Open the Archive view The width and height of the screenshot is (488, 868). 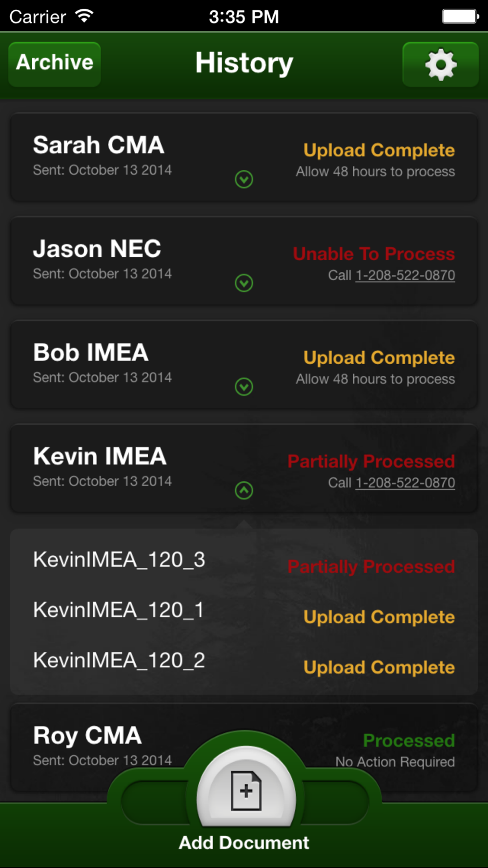coord(55,63)
